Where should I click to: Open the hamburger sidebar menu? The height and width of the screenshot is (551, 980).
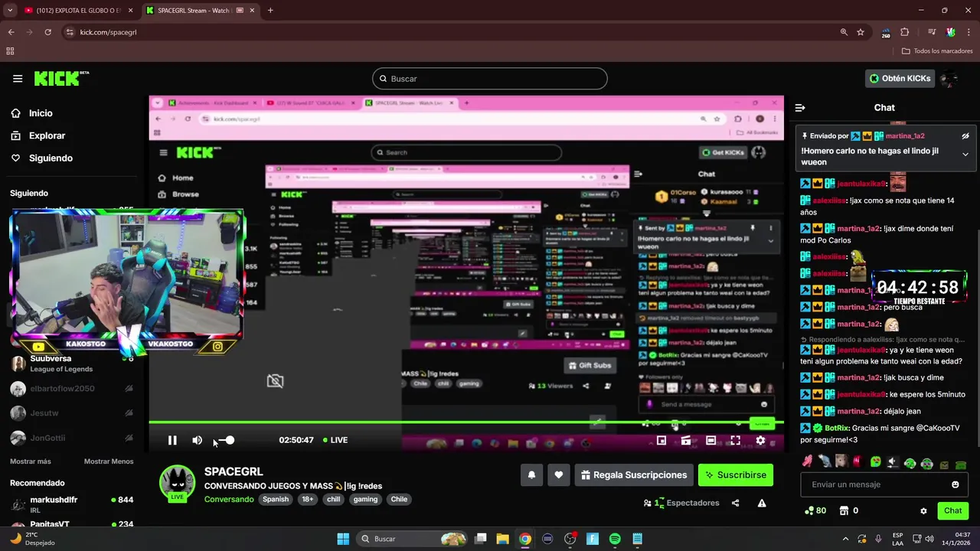click(x=18, y=79)
